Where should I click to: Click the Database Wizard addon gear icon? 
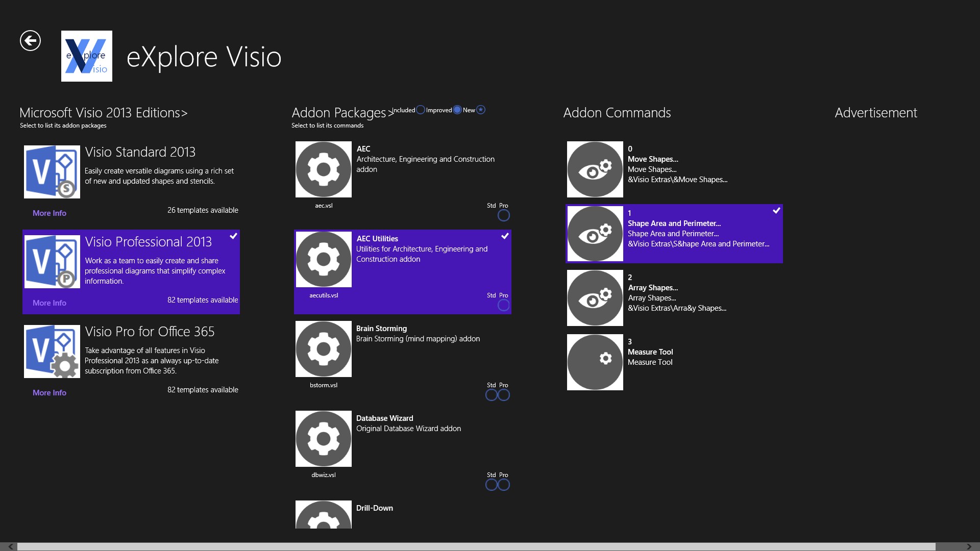click(x=323, y=438)
